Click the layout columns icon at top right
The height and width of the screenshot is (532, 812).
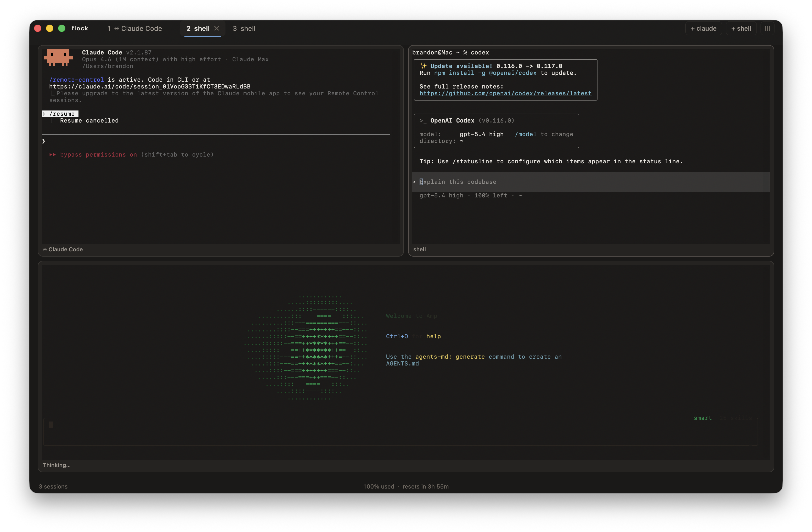pos(767,28)
